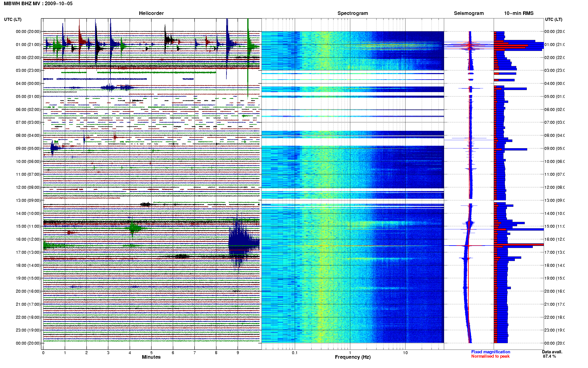Click left time label 07:00 (03:00)
Image resolution: width=588 pixels, height=368 pixels.
coord(28,122)
